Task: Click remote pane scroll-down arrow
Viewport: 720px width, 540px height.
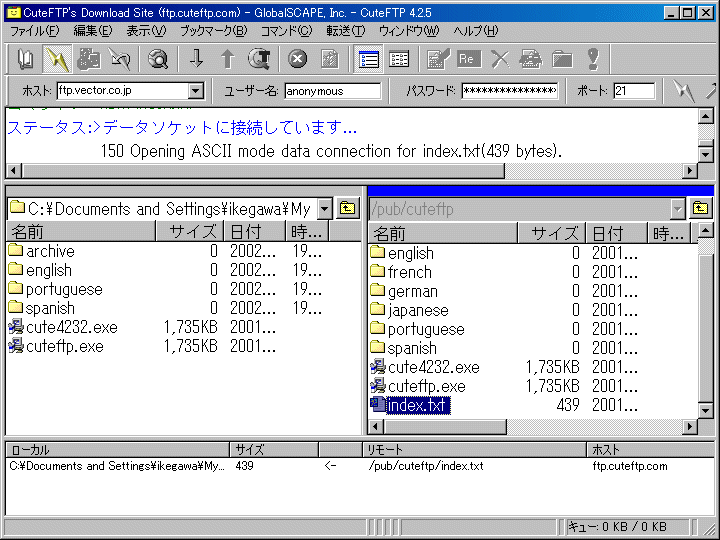Action: [x=706, y=410]
